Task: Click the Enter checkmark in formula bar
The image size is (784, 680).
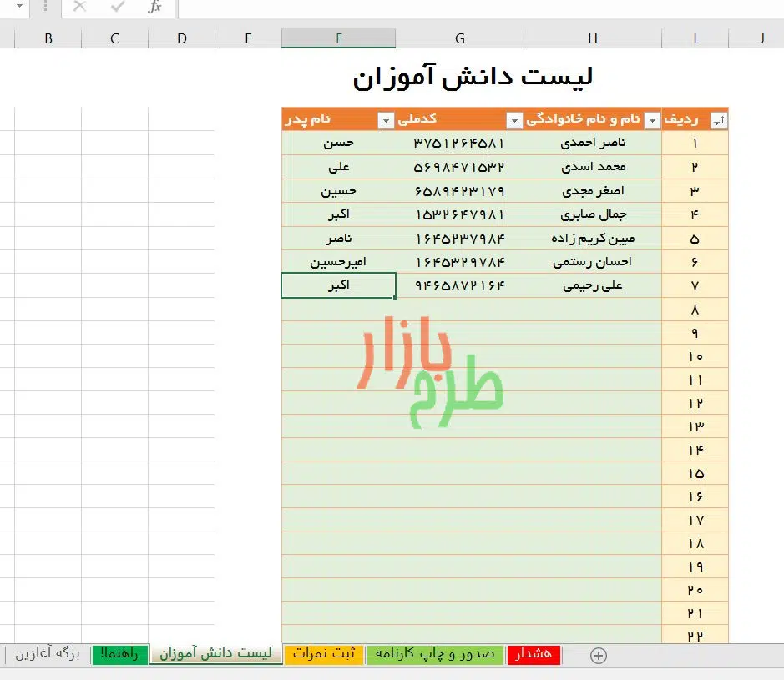Action: 118,8
